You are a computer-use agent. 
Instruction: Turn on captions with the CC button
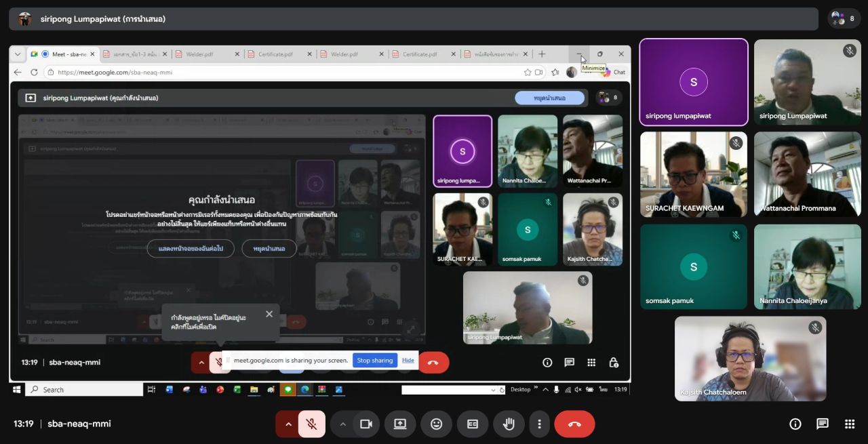[x=473, y=424]
